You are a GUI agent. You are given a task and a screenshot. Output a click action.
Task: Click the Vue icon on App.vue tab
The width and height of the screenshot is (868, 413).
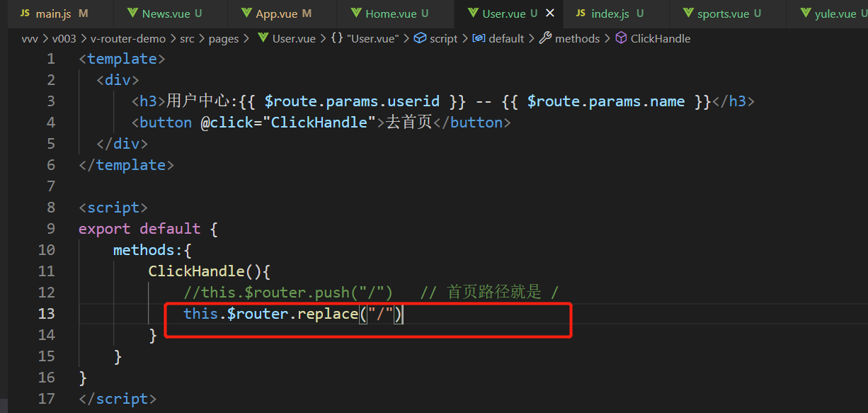click(x=246, y=13)
